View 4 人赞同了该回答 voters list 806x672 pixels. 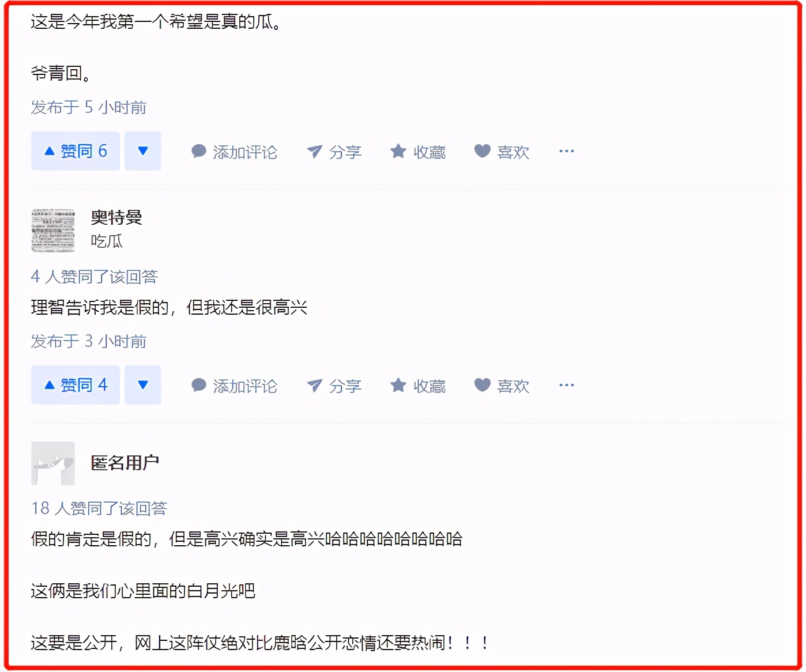pyautogui.click(x=95, y=277)
